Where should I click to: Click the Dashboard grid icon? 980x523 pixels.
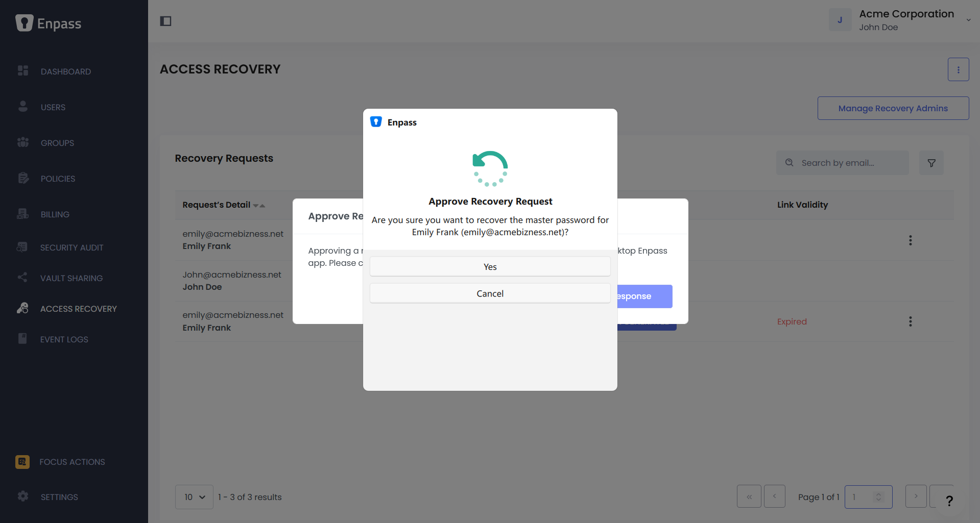click(x=23, y=70)
